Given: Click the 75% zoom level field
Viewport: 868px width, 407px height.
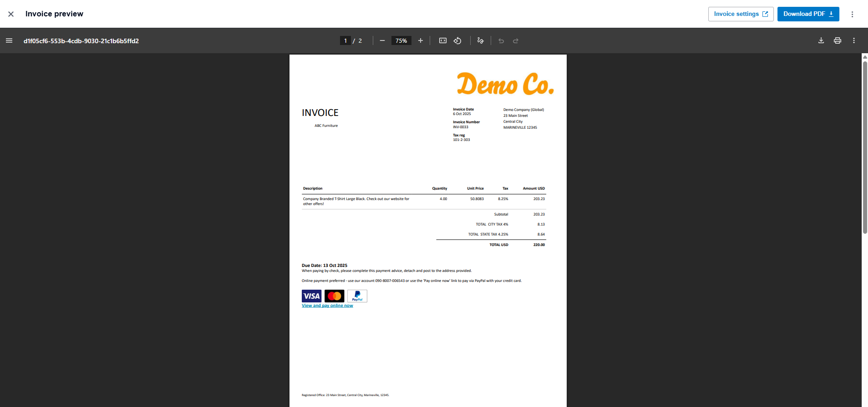Looking at the screenshot, I should 401,40.
